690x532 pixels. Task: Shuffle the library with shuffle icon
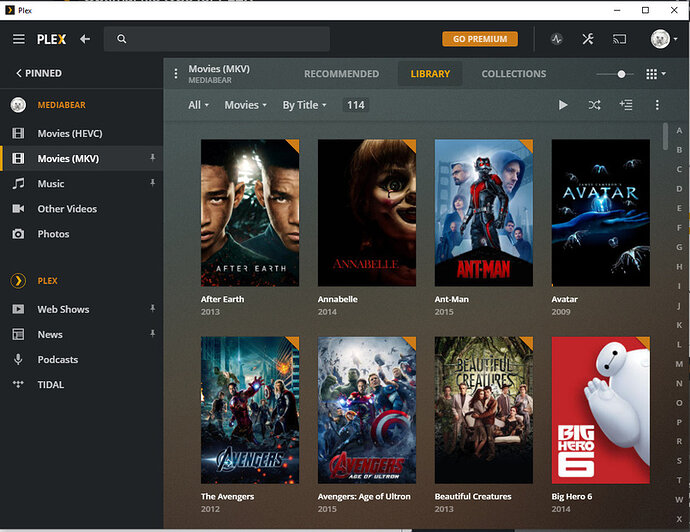(594, 105)
